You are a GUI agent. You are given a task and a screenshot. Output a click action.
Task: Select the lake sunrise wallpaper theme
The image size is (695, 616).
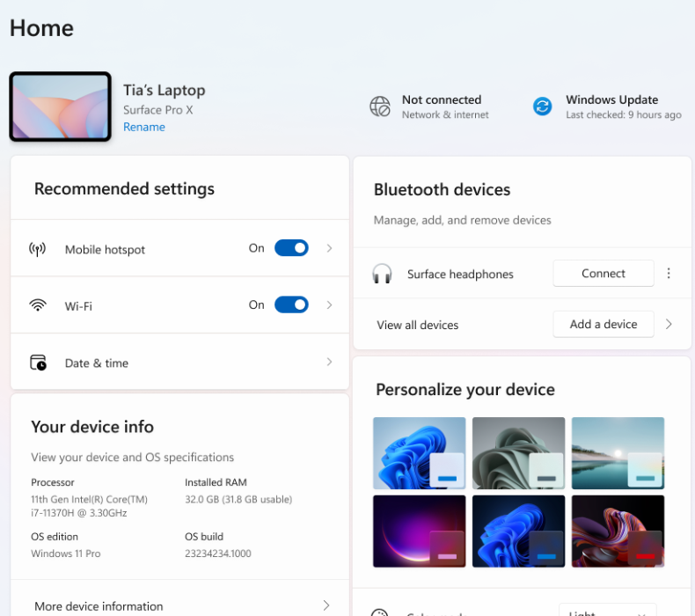pyautogui.click(x=618, y=453)
